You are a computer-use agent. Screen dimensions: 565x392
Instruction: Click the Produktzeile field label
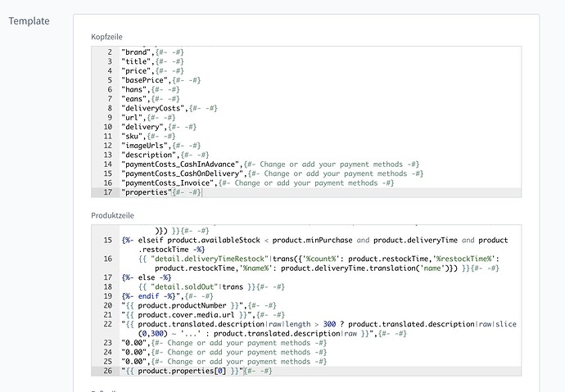112,215
